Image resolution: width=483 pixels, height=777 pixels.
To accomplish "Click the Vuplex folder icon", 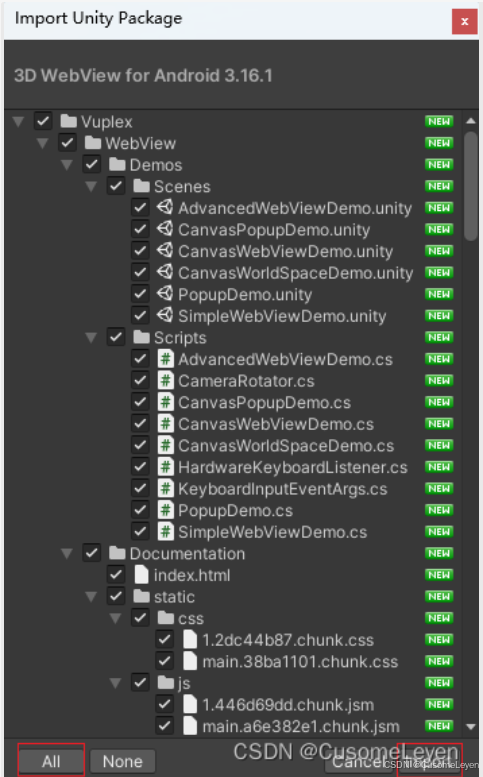I will [x=68, y=121].
